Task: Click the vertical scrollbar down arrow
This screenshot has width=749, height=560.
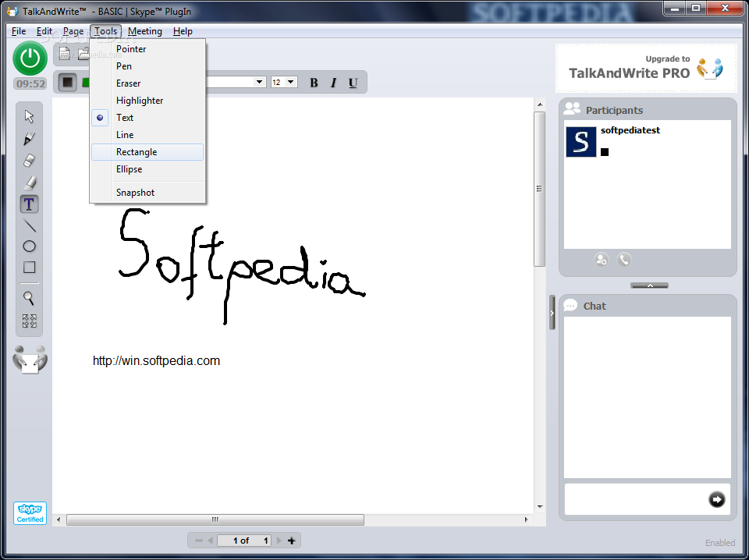Action: click(x=540, y=506)
